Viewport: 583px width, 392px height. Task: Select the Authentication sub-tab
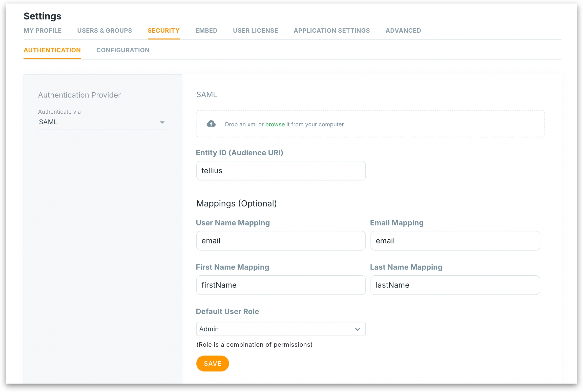click(x=52, y=50)
